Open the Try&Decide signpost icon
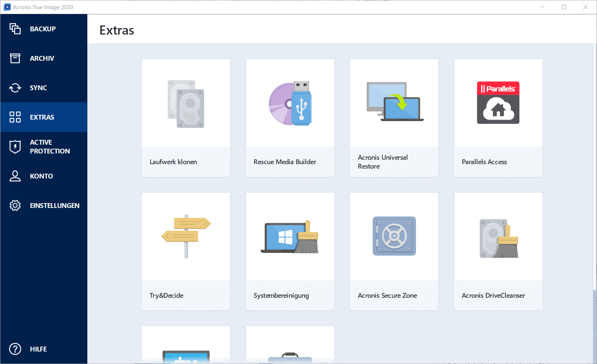 pyautogui.click(x=186, y=236)
